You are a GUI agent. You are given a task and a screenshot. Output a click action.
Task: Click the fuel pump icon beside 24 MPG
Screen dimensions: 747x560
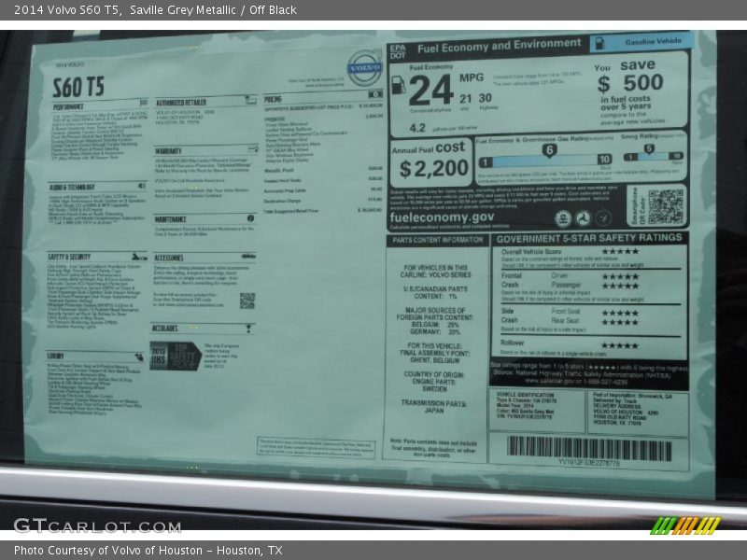tap(399, 85)
